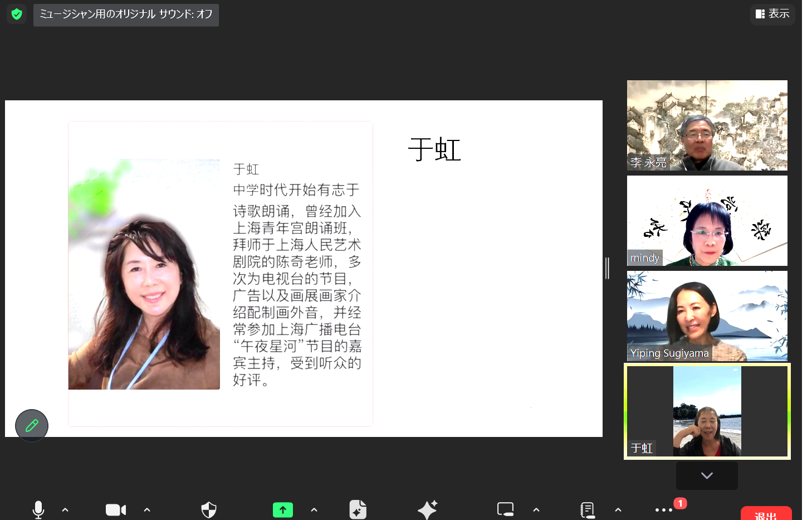This screenshot has height=520, width=812.
Task: Open the Notes icon in toolbar
Action: pos(587,509)
